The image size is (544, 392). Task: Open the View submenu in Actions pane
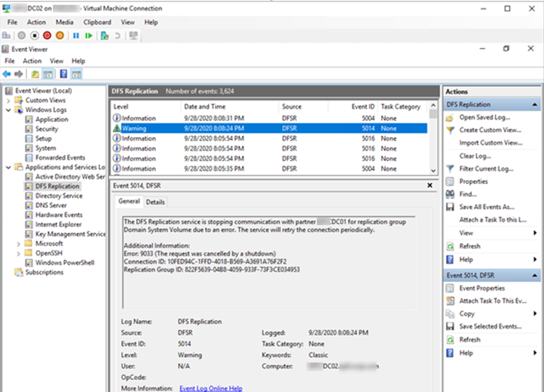pos(468,233)
